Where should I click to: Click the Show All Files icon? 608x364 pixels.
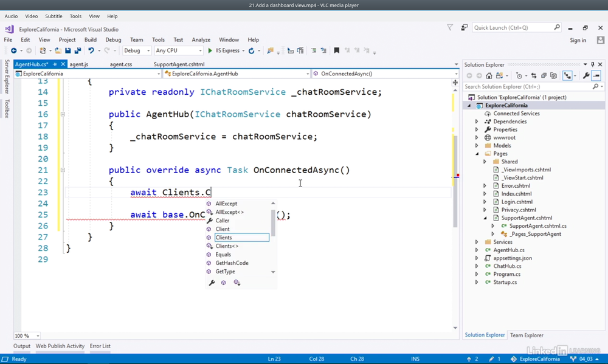coord(553,75)
